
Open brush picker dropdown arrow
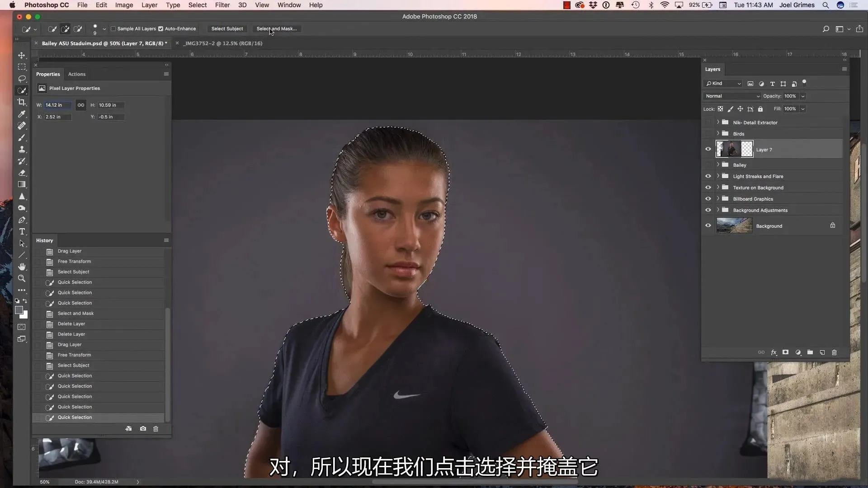pyautogui.click(x=104, y=29)
